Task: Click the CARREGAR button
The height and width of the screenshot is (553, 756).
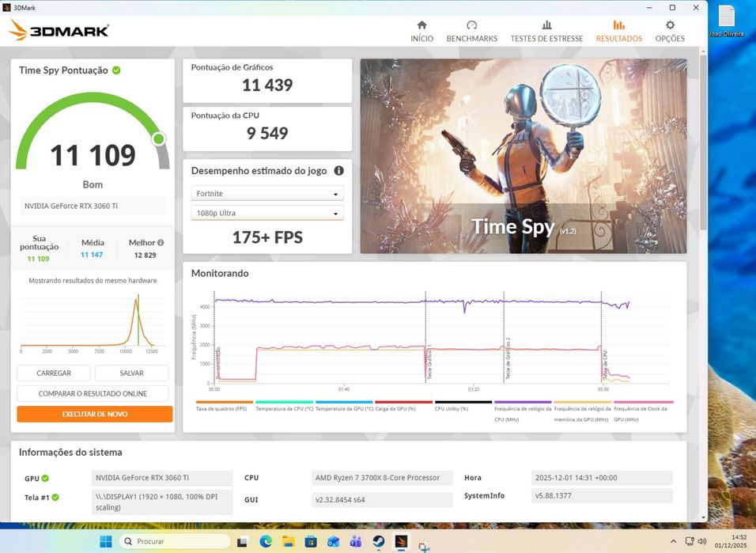Action: pos(54,373)
